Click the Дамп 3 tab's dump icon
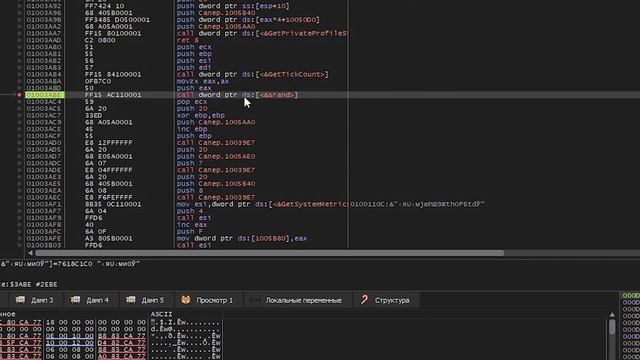Viewport: 640px width, 360px height. [x=20, y=300]
